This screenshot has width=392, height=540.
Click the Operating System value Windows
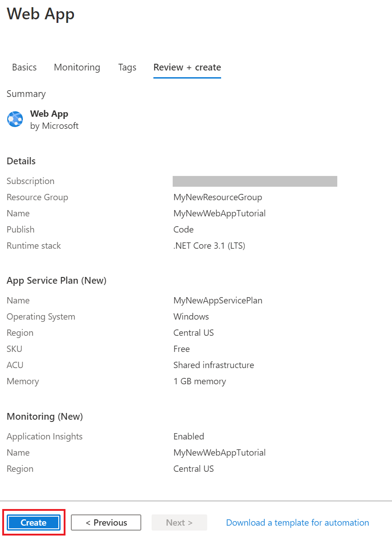191,316
